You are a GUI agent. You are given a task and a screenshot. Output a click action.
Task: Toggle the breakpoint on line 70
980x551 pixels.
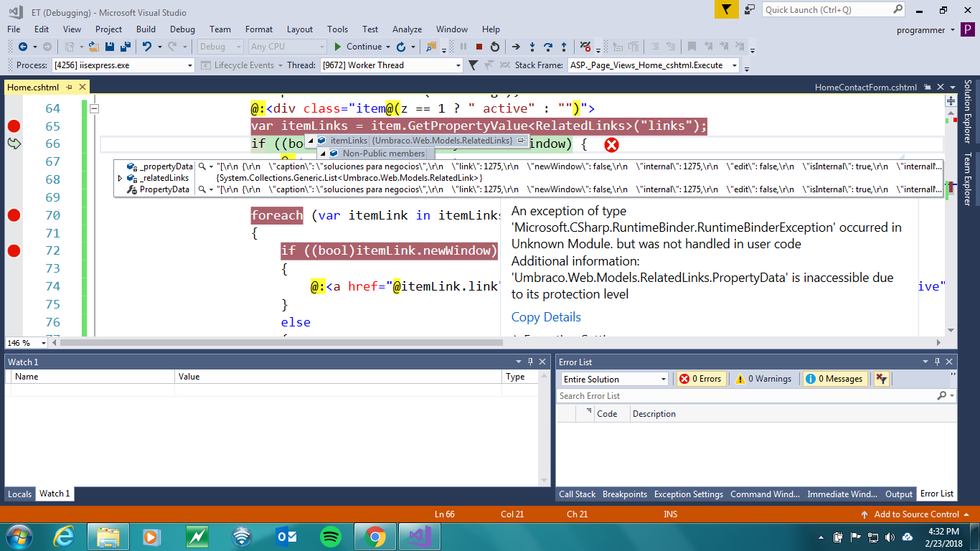pos(14,215)
